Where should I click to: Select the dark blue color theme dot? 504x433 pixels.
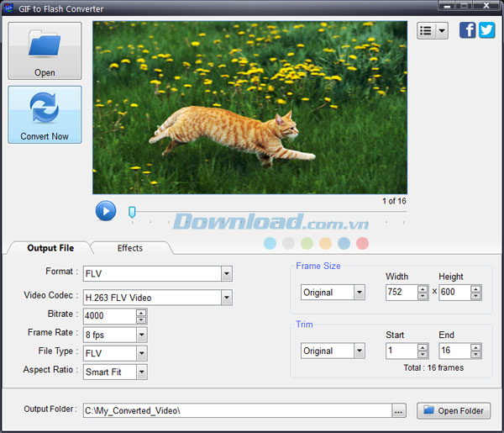[x=344, y=243]
